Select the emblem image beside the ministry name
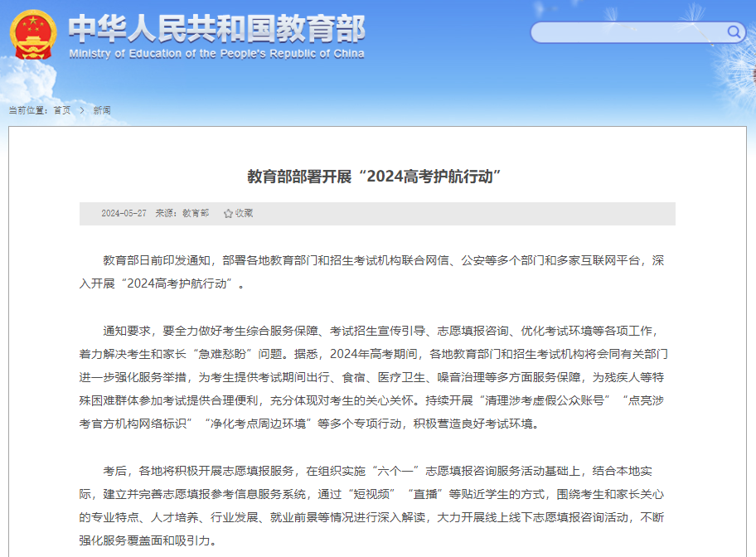Screen dimensions: 756x557 [32, 33]
